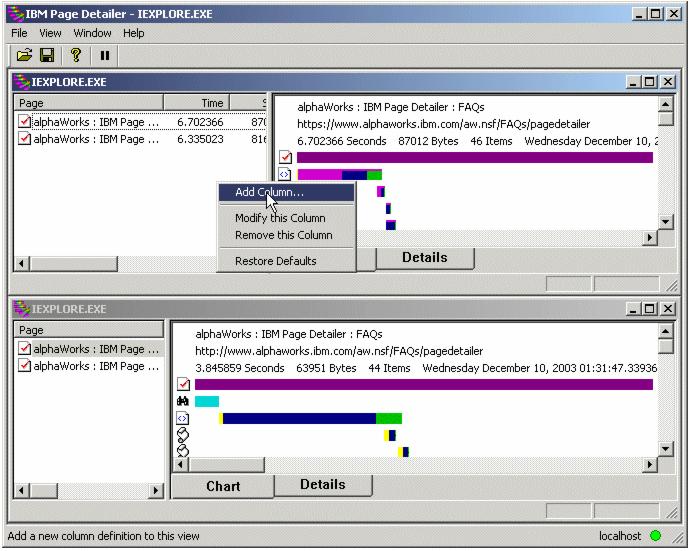Viewport: 690px width, 551px height.
Task: Switch to Details tab in lower window
Action: click(x=323, y=485)
